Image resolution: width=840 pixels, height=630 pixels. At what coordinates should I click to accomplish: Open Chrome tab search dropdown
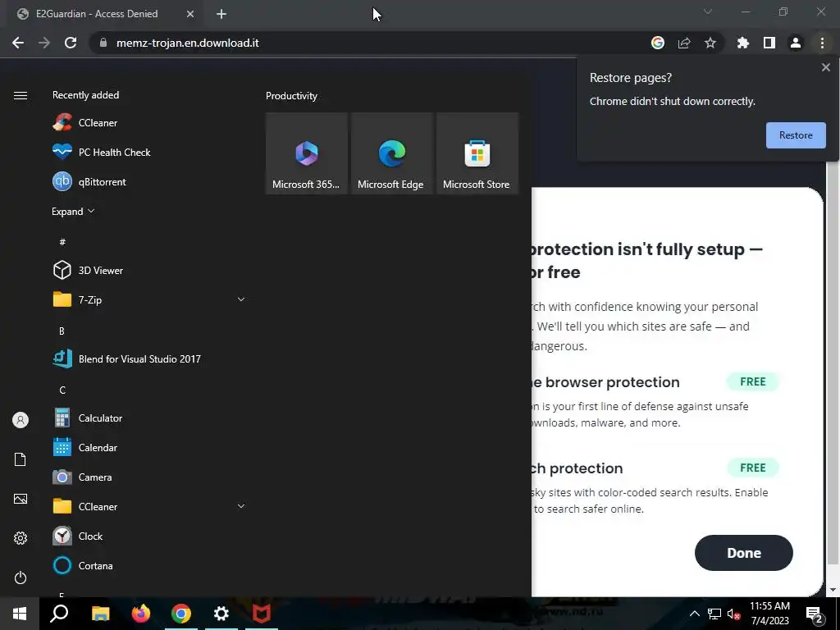tap(708, 11)
